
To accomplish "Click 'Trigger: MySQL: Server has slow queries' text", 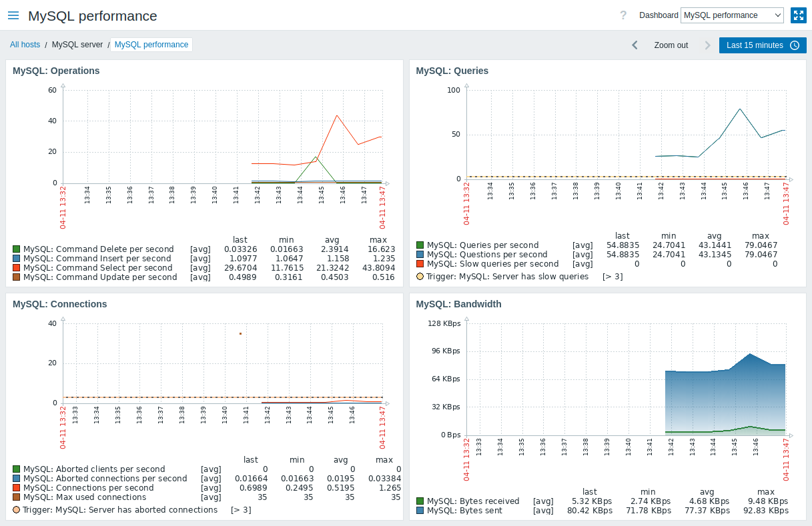I will [x=508, y=276].
